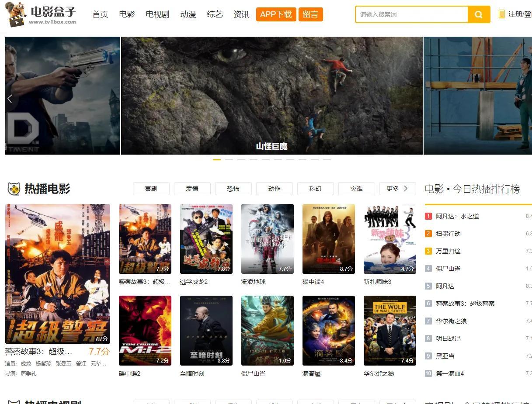Screen dimensions: 532x404
Task: Select the first active carousel indicator dot
Action: [217, 159]
